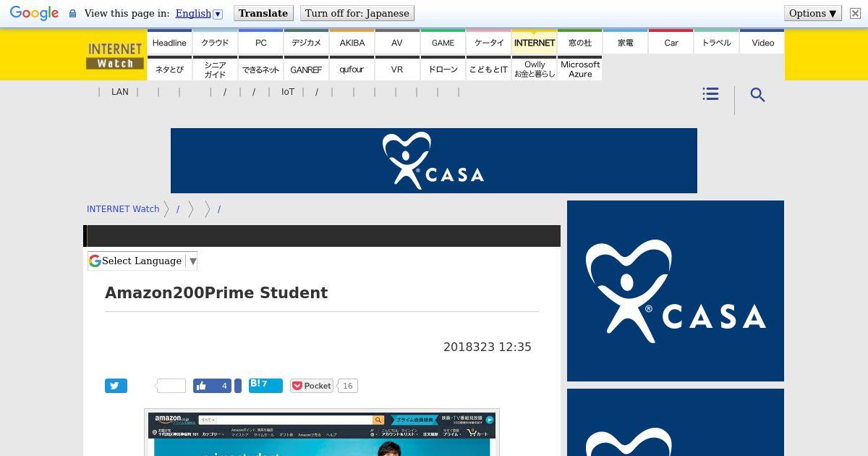Open the Car tab
Screen dimensions: 868x456
(x=671, y=42)
